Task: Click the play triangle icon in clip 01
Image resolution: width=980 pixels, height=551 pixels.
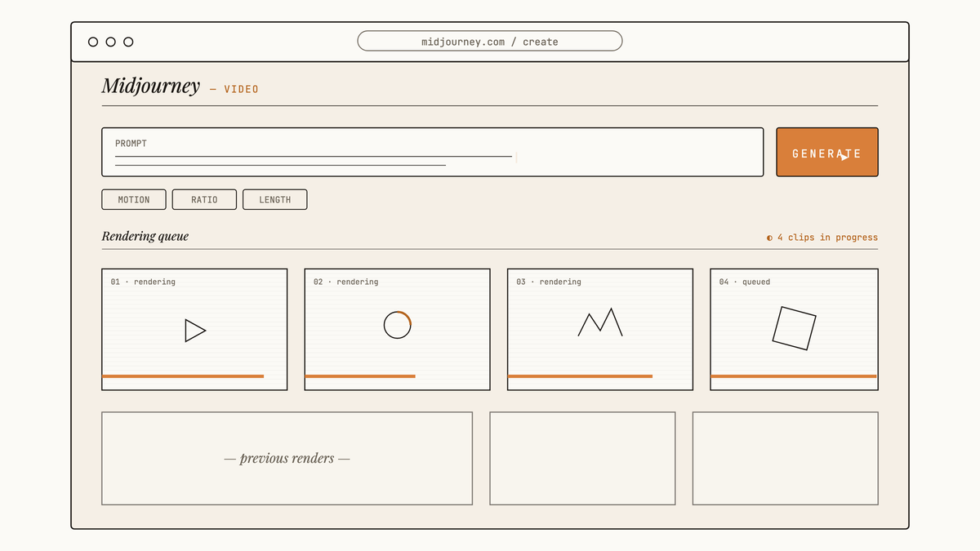Action: 195,331
